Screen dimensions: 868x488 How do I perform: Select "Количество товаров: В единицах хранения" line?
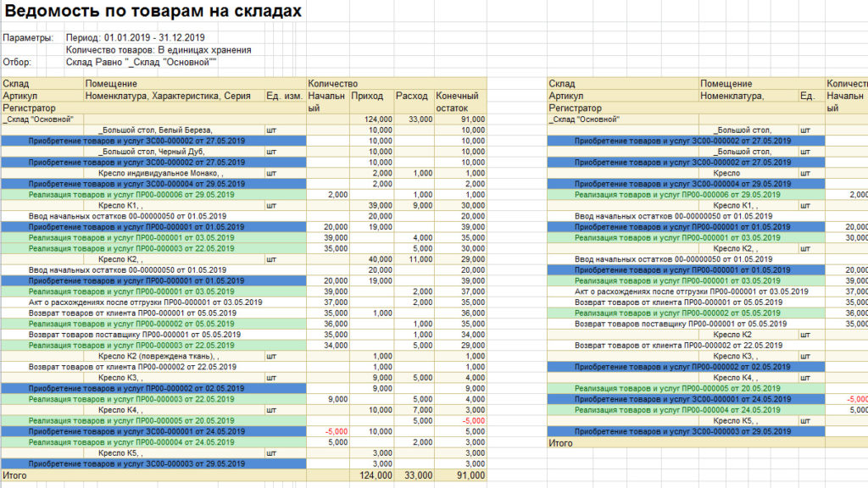coord(159,50)
